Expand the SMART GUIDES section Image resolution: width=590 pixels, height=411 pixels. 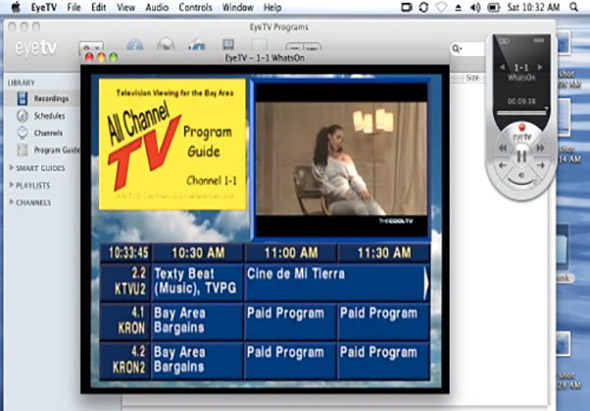pos(12,167)
